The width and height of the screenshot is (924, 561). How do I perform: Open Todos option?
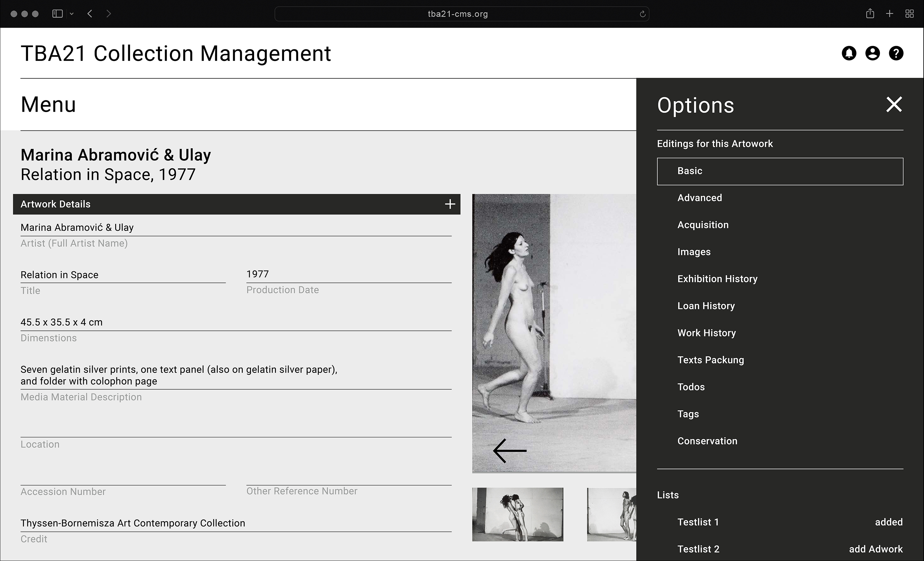[x=691, y=387]
